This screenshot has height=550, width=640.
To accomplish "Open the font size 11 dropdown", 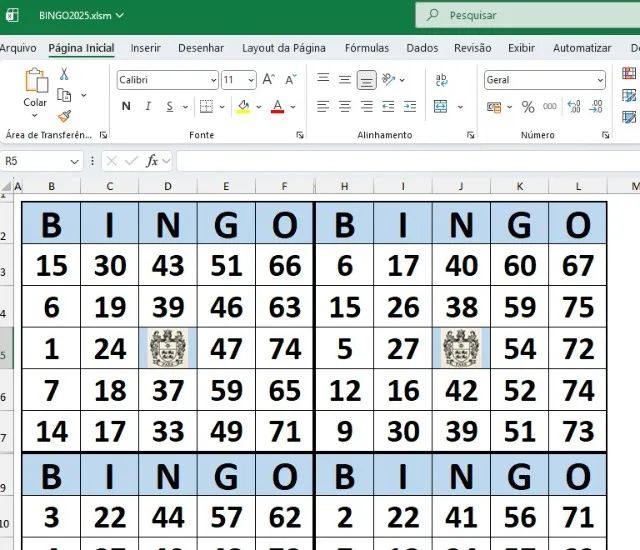I will [251, 80].
